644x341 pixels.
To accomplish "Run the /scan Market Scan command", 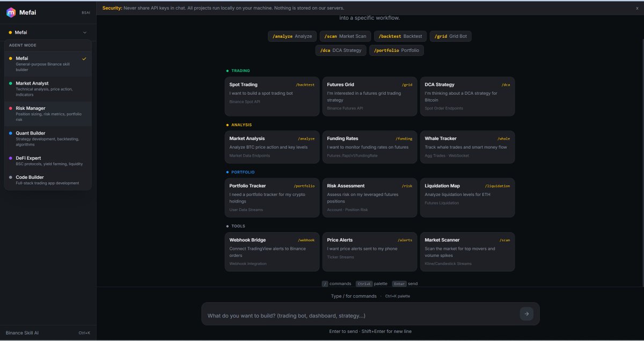I will point(345,36).
